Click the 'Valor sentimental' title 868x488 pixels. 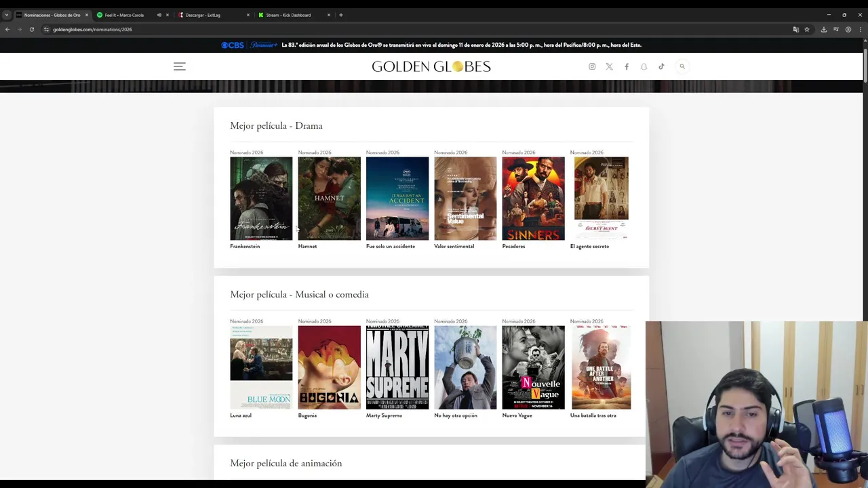[454, 246]
